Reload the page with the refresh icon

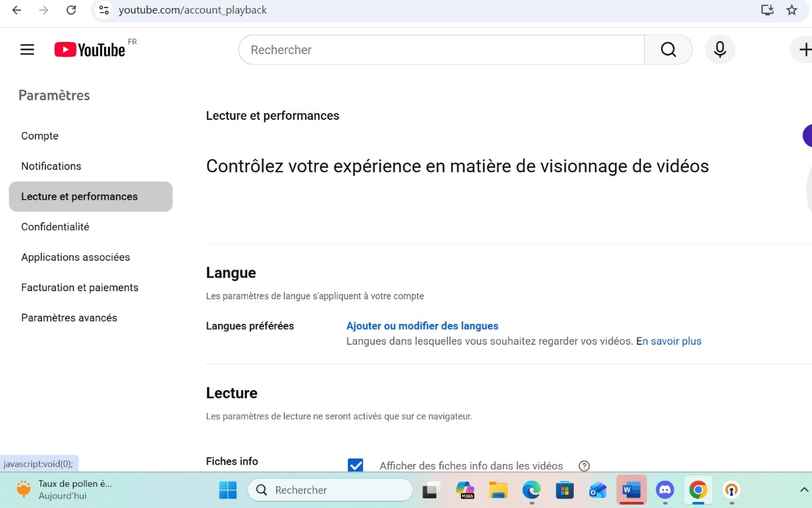72,10
